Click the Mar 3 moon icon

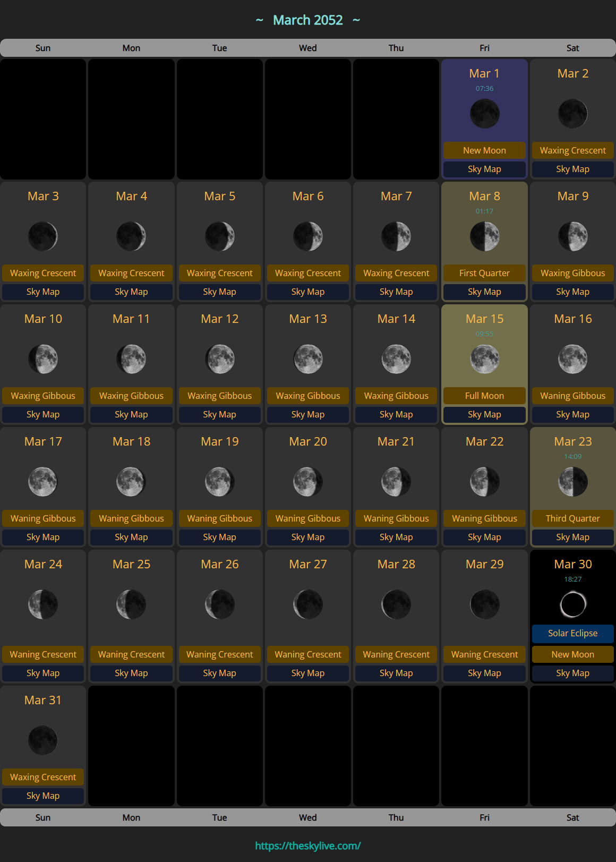(x=43, y=236)
